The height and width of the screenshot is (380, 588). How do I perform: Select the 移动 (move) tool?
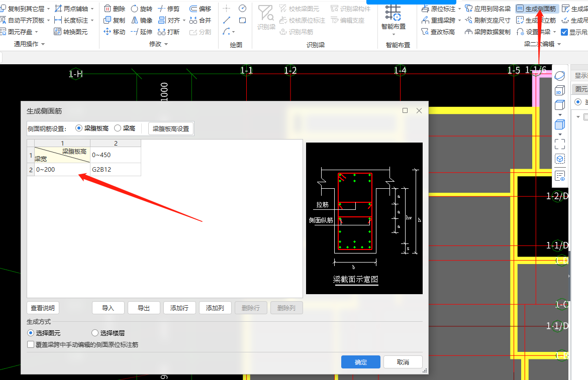coord(114,32)
